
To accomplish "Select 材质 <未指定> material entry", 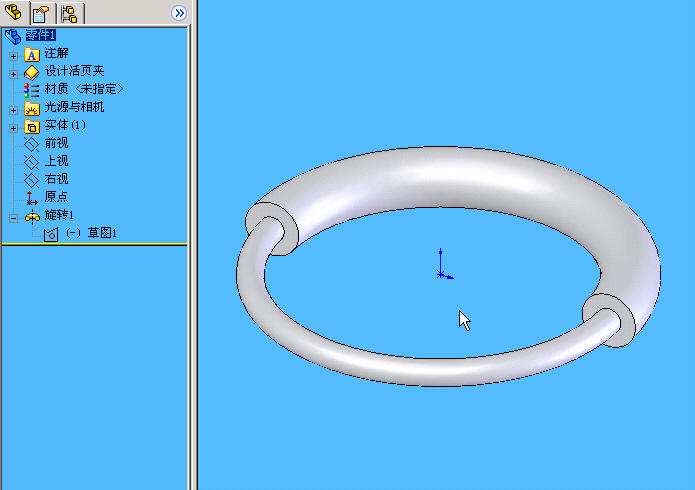I will coord(84,89).
